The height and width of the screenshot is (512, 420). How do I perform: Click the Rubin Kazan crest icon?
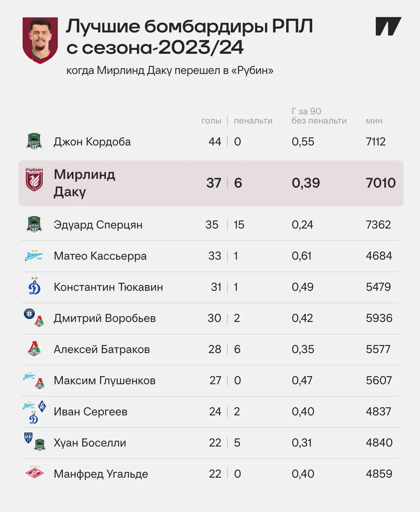[x=34, y=180]
